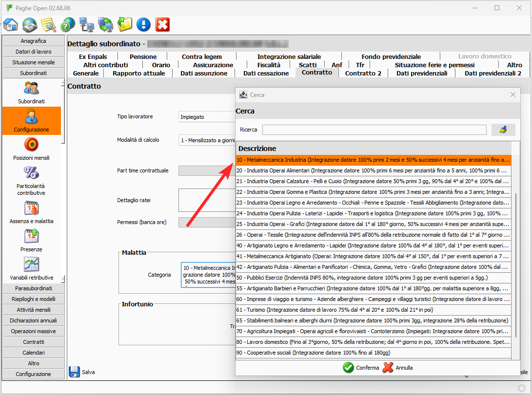Click the note with magnifier toolbar icon
Screen dimensions: 532x395
(49, 24)
